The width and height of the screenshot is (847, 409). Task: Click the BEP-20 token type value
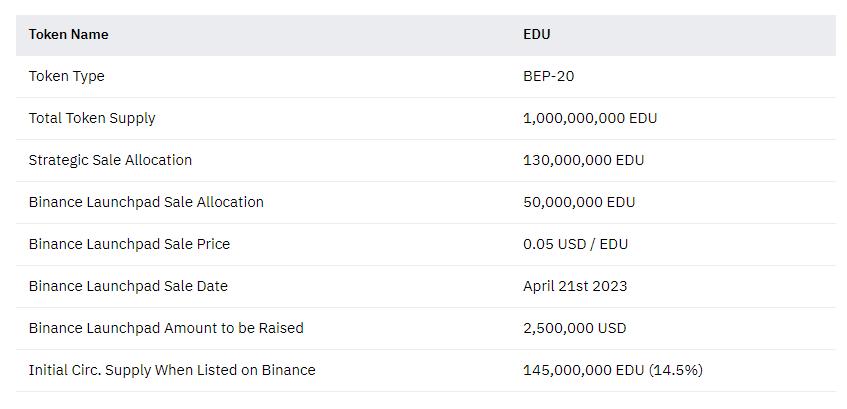548,76
